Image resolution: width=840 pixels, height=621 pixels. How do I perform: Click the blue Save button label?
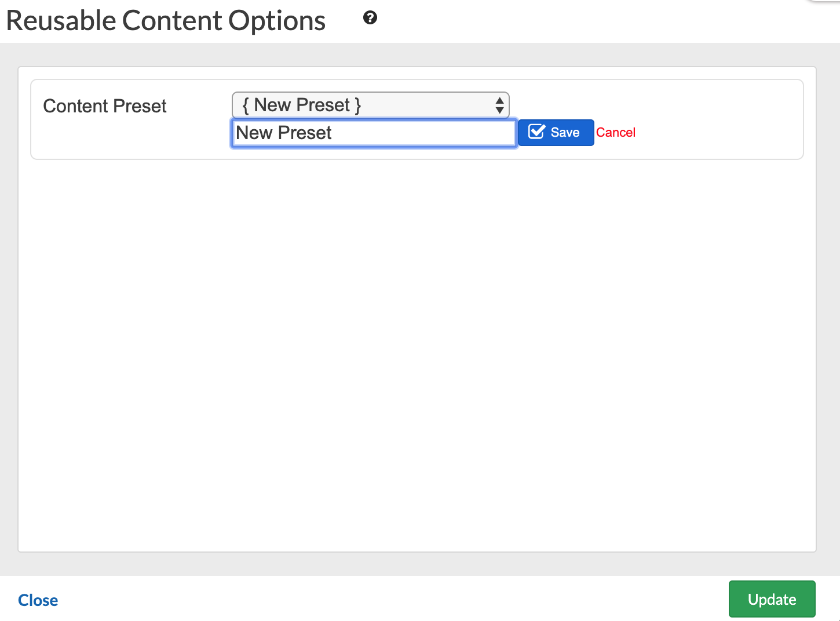(x=565, y=133)
